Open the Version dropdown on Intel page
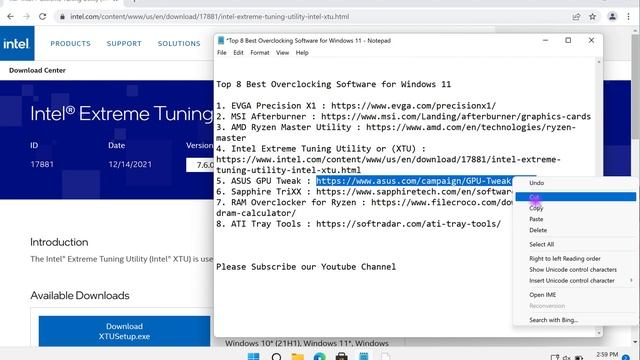640x360 pixels. tap(200, 165)
